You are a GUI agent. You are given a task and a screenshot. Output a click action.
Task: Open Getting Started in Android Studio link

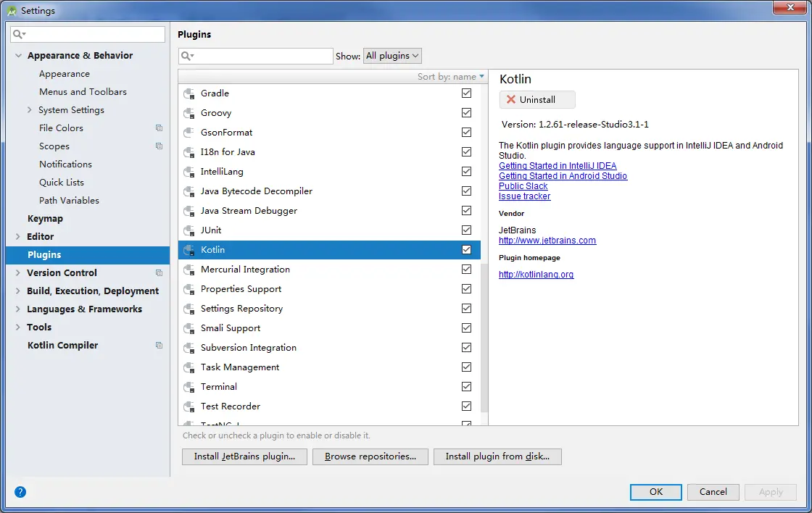coord(563,176)
